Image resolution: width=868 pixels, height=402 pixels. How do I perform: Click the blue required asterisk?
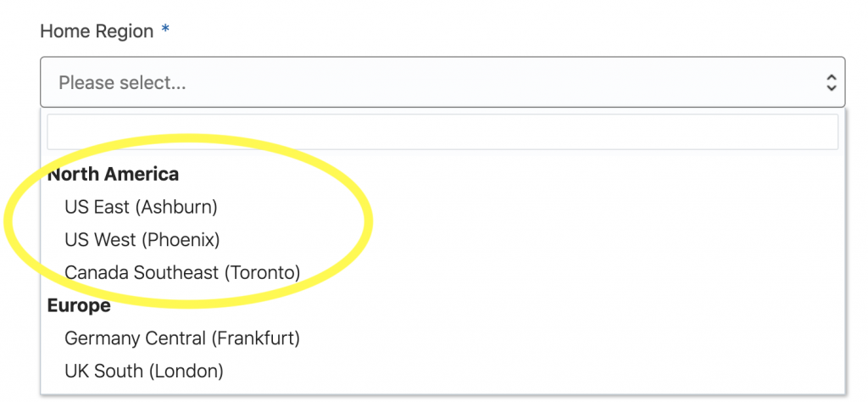click(x=165, y=31)
